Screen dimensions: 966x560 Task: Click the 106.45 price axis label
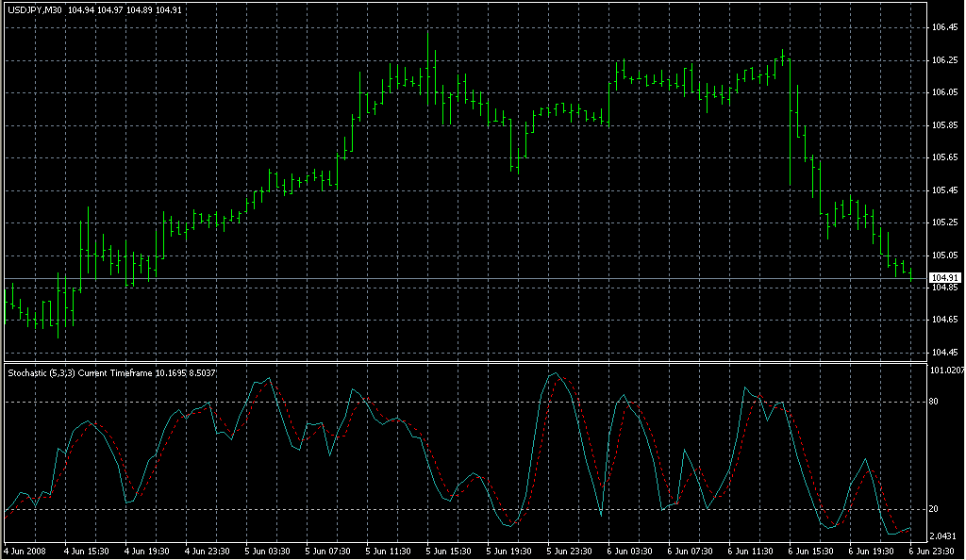(x=944, y=27)
